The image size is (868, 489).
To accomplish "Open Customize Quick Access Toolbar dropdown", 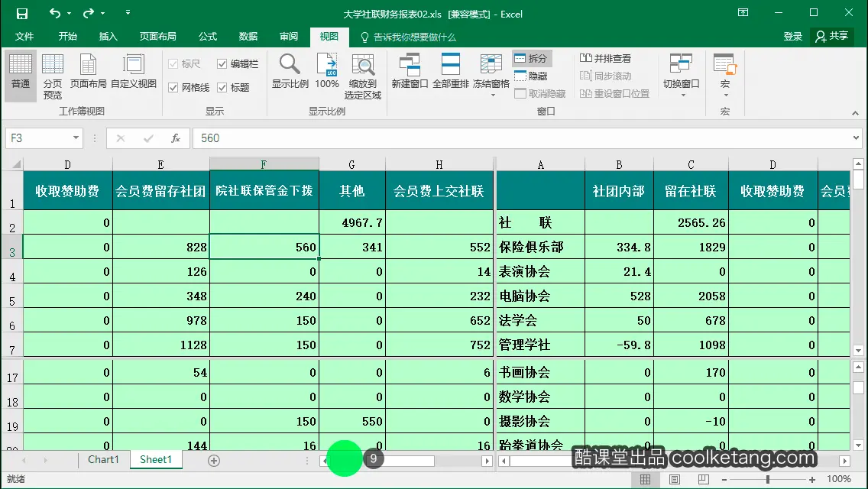I will [128, 12].
